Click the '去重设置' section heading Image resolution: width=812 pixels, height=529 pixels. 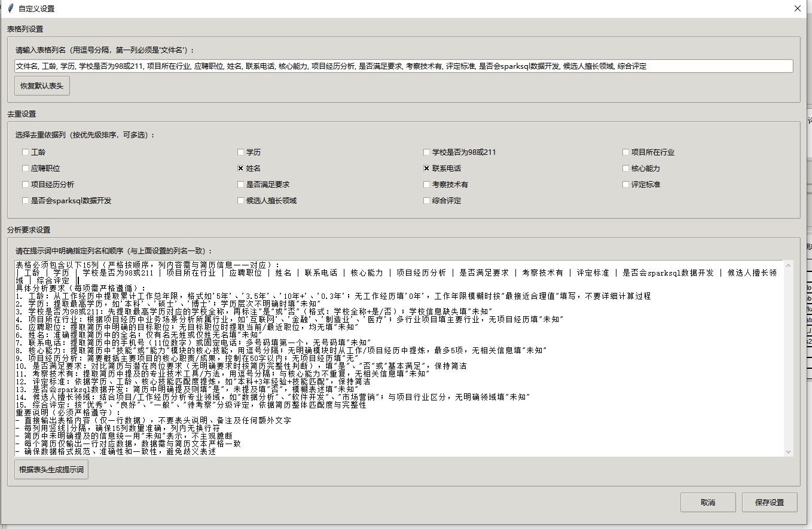coord(22,114)
